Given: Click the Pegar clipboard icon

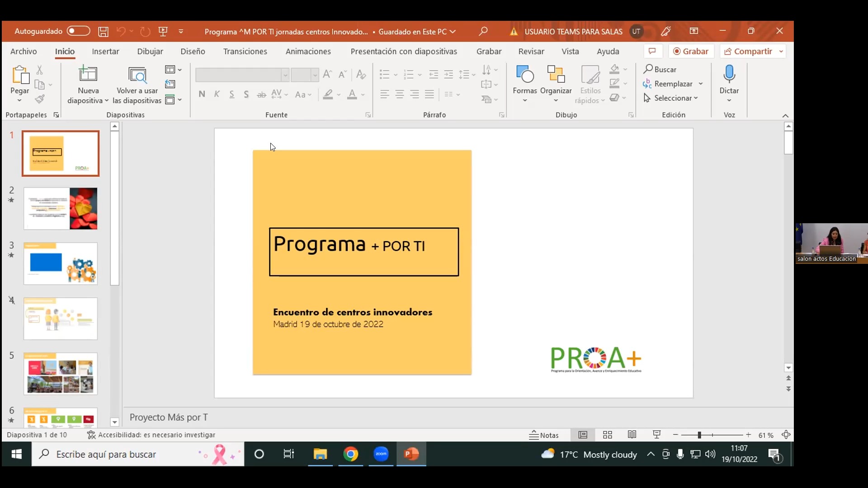Looking at the screenshot, I should pyautogui.click(x=20, y=75).
